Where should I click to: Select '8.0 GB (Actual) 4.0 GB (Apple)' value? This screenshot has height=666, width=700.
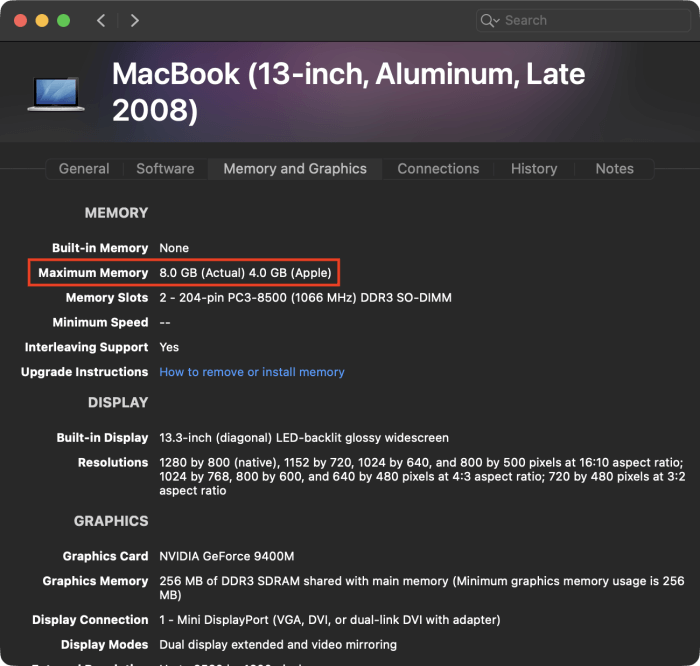point(246,273)
